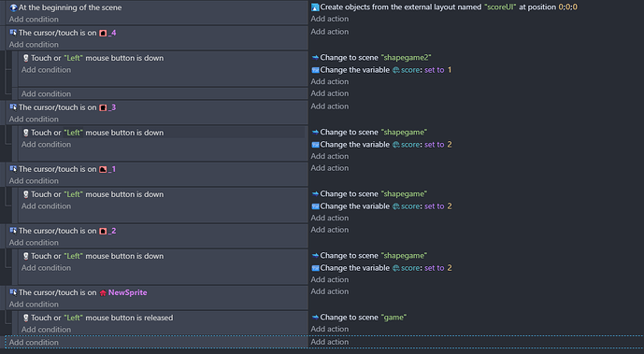Click the global variable icon next to score set to 1
Image resolution: width=644 pixels, height=354 pixels.
click(x=396, y=70)
